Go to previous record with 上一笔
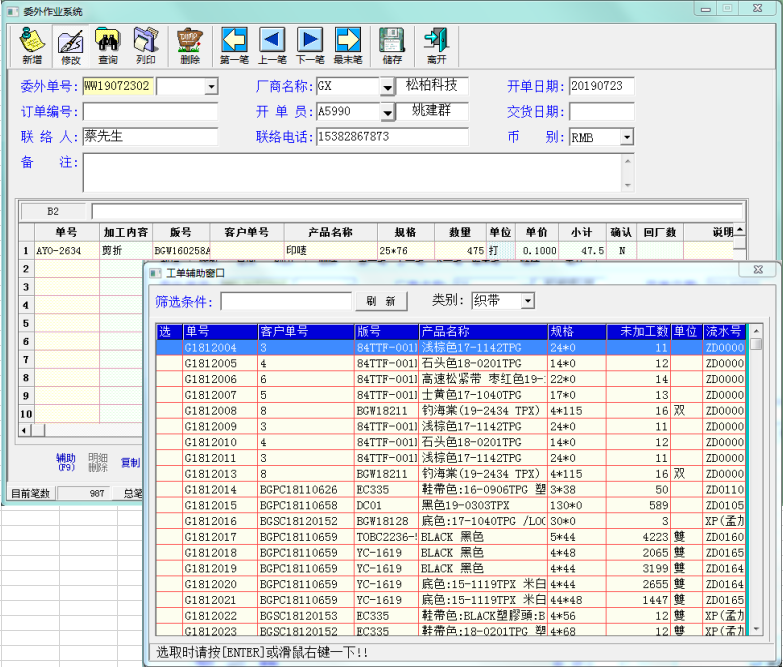 [272, 46]
